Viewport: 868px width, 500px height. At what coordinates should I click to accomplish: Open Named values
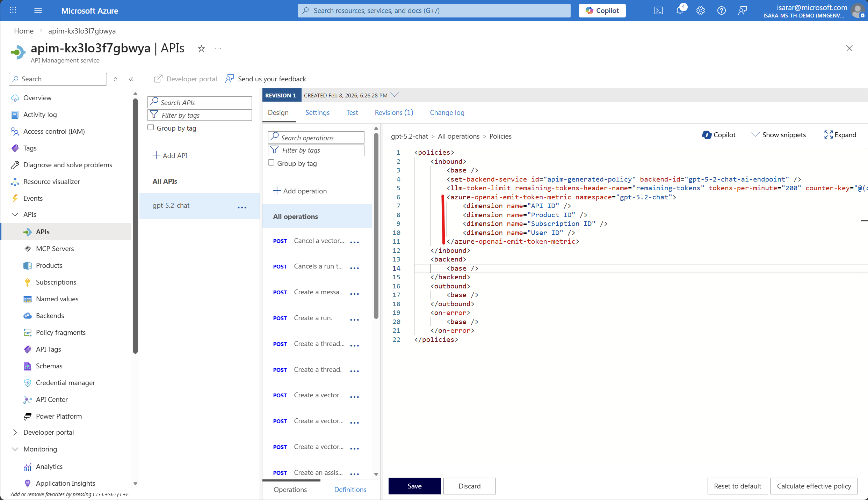click(57, 299)
